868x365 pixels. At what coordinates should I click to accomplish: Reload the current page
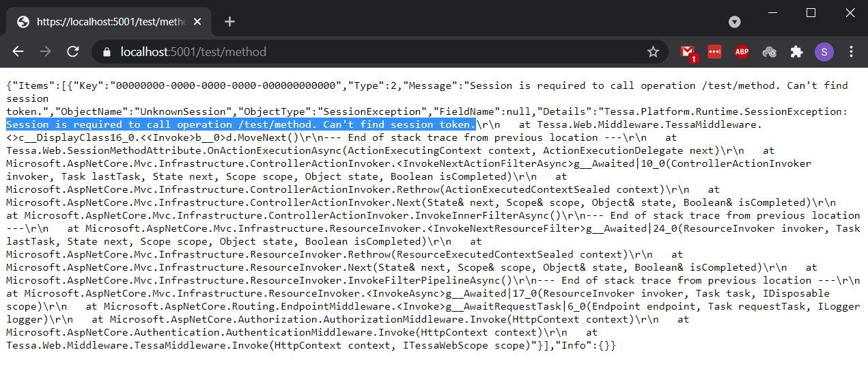[72, 52]
